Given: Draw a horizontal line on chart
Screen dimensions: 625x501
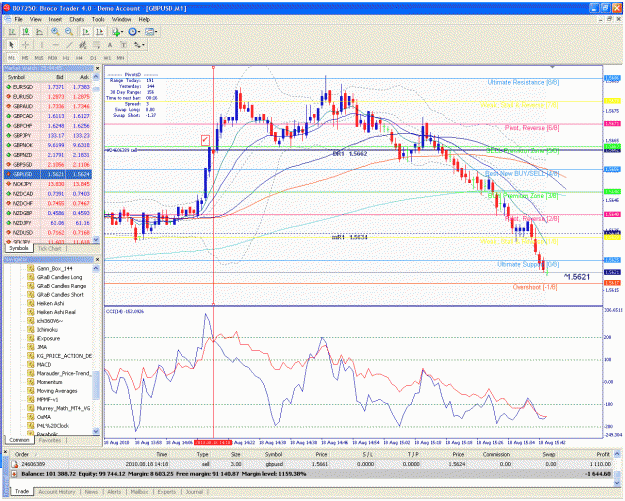Looking at the screenshot, I should [x=55, y=45].
